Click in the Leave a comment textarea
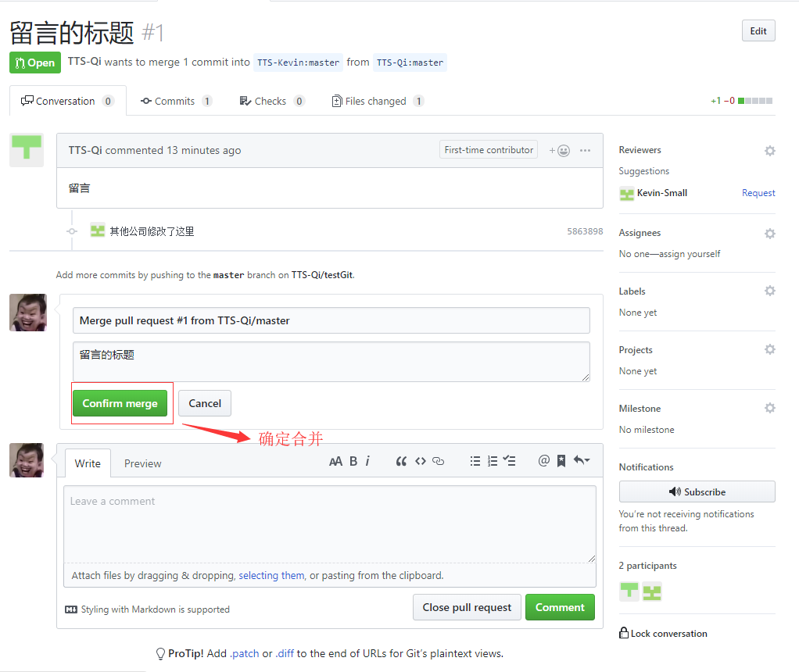The image size is (799, 672). (x=330, y=524)
